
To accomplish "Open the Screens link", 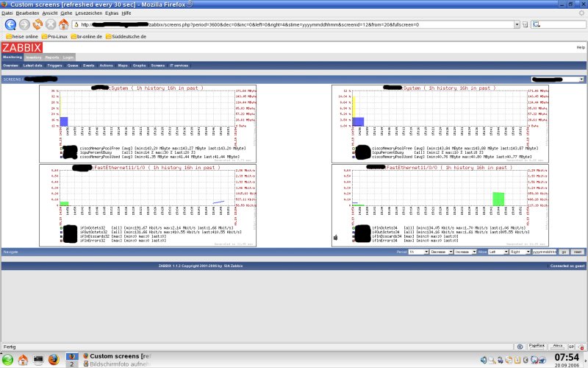I will (158, 66).
